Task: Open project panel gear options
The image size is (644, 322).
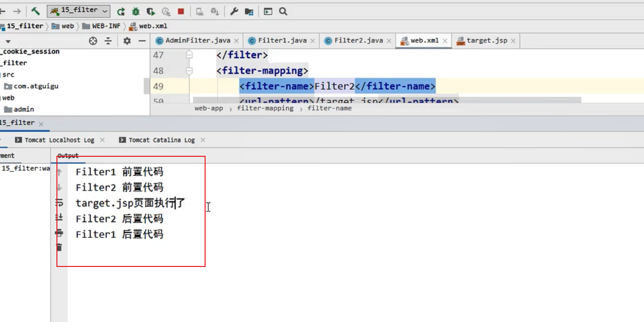Action: [x=127, y=41]
